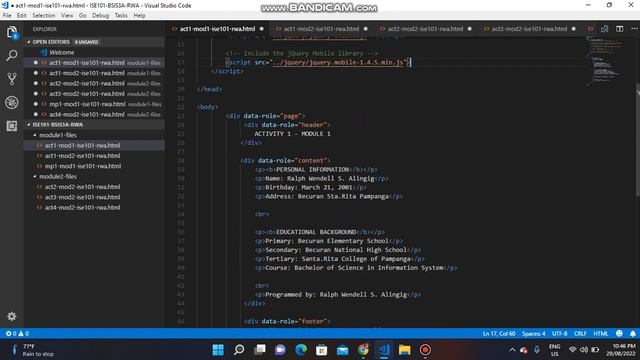Click the feedback smiley in status bar
This screenshot has height=360, width=640.
pyautogui.click(x=619, y=333)
